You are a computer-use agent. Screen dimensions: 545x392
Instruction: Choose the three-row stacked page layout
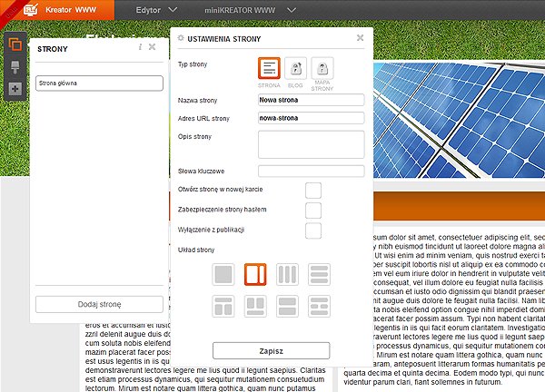(x=319, y=274)
